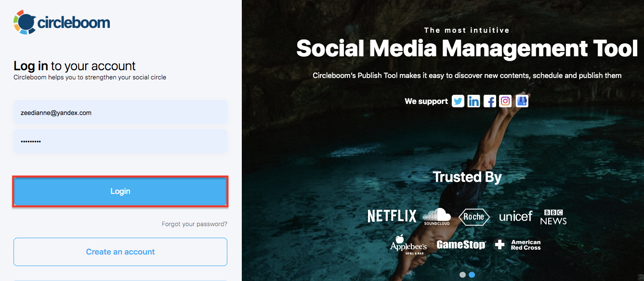The width and height of the screenshot is (644, 281).
Task: Select the American Red Cross logo
Action: pos(518,244)
